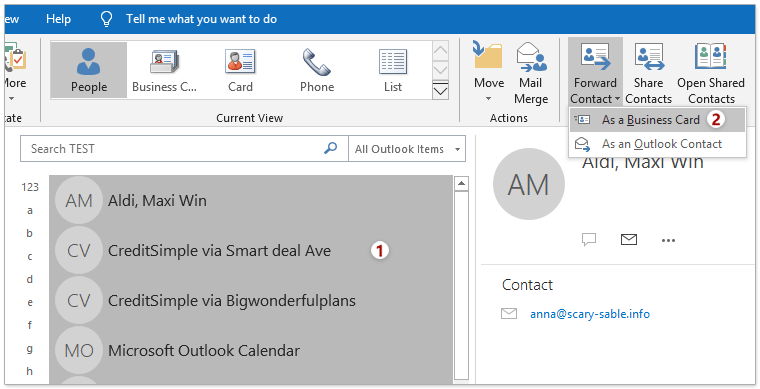The height and width of the screenshot is (389, 760).
Task: Choose the Card view
Action: coord(240,70)
